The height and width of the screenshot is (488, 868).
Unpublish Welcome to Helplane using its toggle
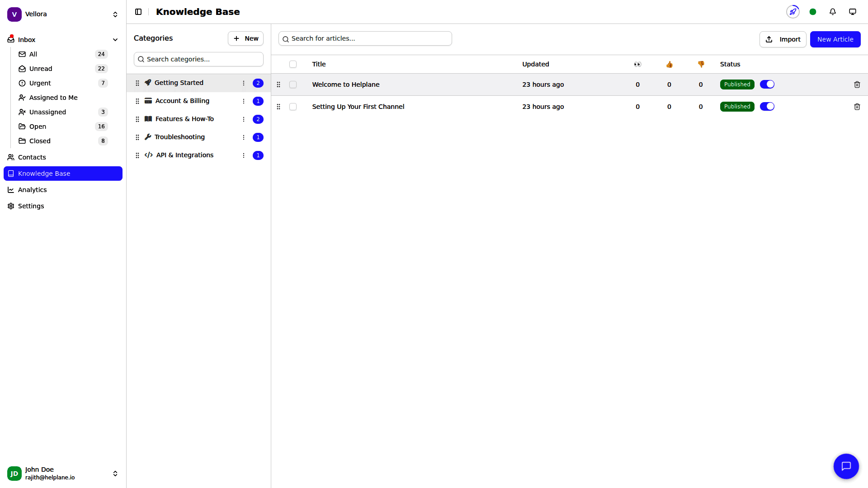point(767,84)
